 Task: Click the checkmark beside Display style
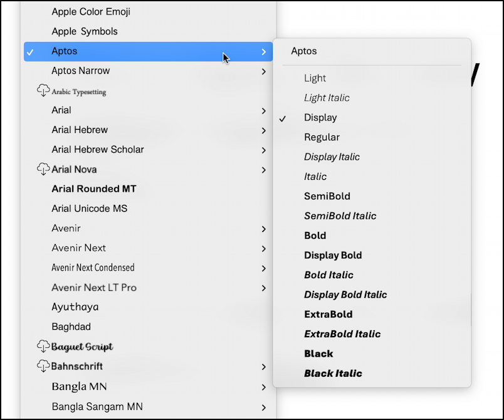click(282, 119)
